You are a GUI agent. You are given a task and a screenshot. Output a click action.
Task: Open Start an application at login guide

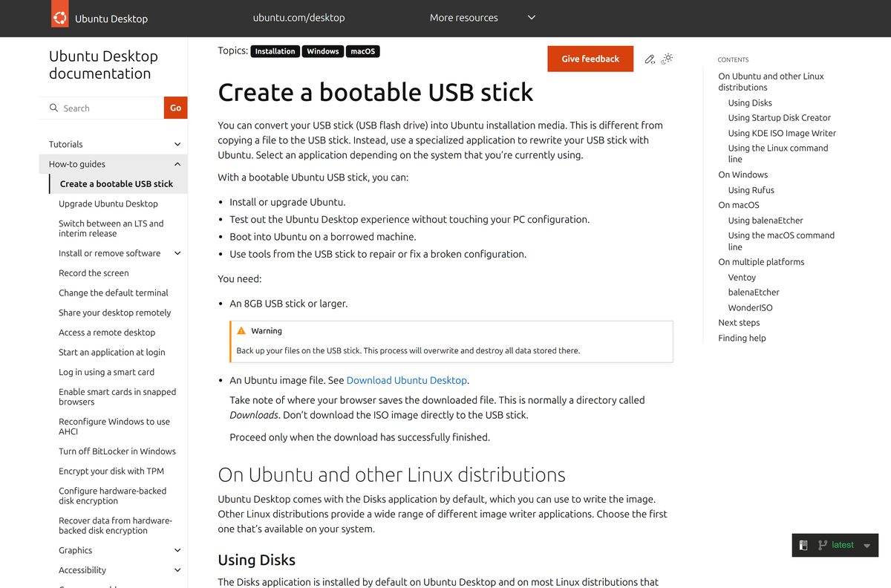pyautogui.click(x=112, y=352)
